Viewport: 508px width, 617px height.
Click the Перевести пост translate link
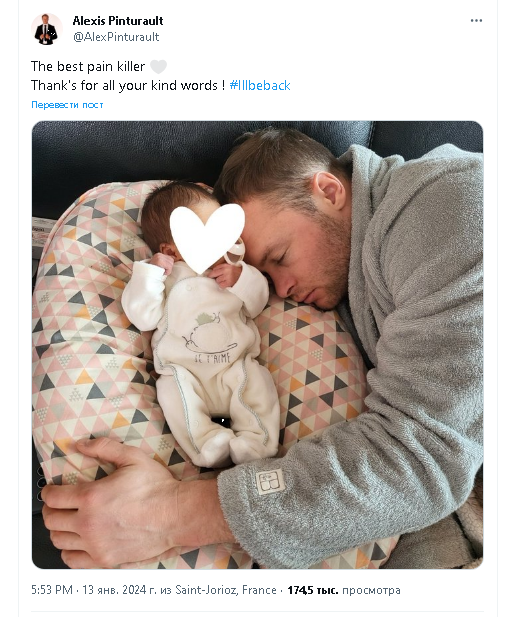pyautogui.click(x=67, y=105)
